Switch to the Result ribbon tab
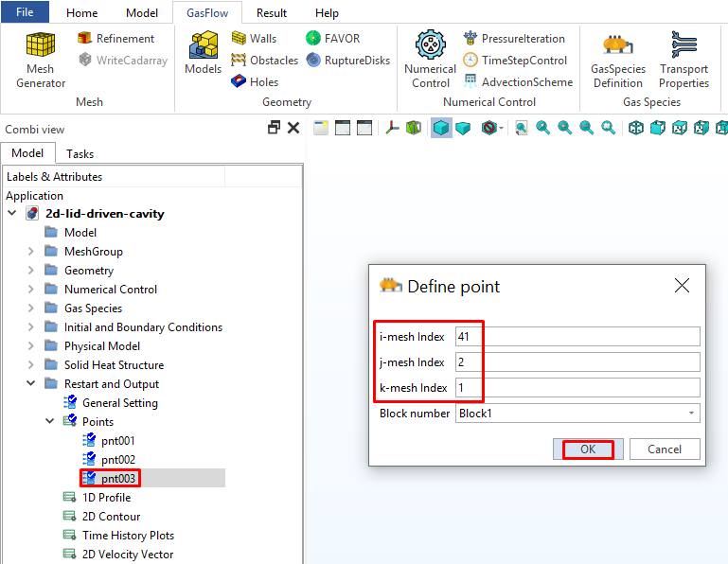Image resolution: width=728 pixels, height=564 pixels. pyautogui.click(x=272, y=13)
